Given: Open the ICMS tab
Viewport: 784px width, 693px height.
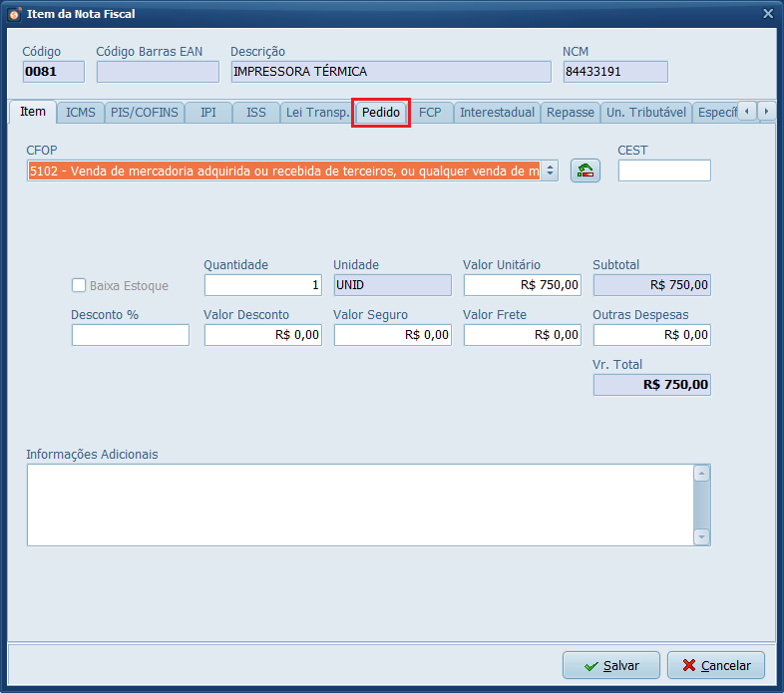Looking at the screenshot, I should [x=81, y=113].
